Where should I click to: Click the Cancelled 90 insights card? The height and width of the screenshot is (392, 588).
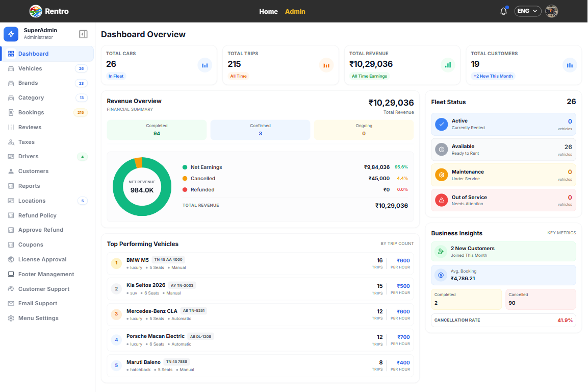click(541, 299)
